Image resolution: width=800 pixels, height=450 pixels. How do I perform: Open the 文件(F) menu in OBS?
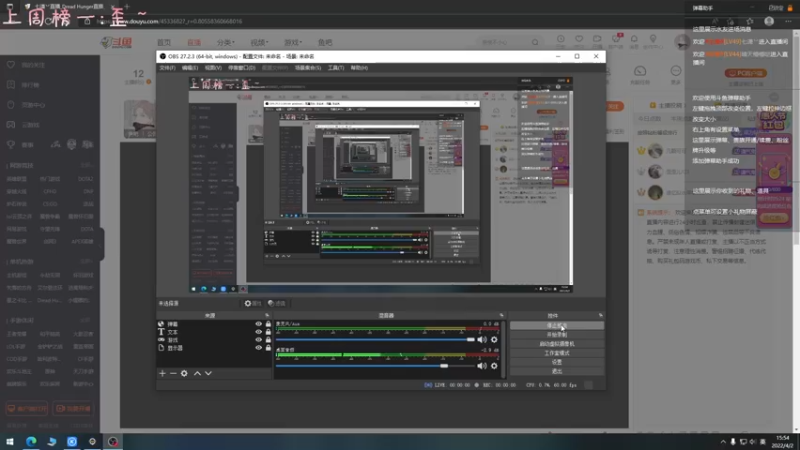pos(167,68)
